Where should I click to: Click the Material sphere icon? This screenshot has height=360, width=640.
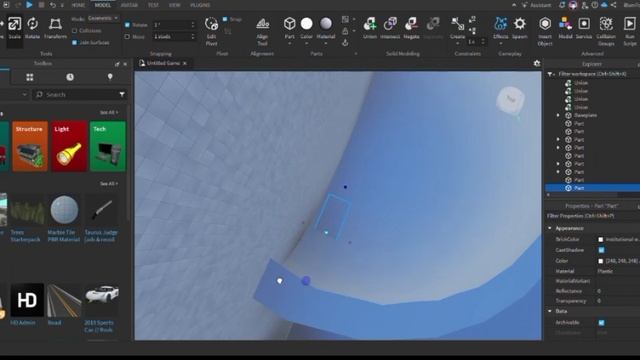click(326, 24)
